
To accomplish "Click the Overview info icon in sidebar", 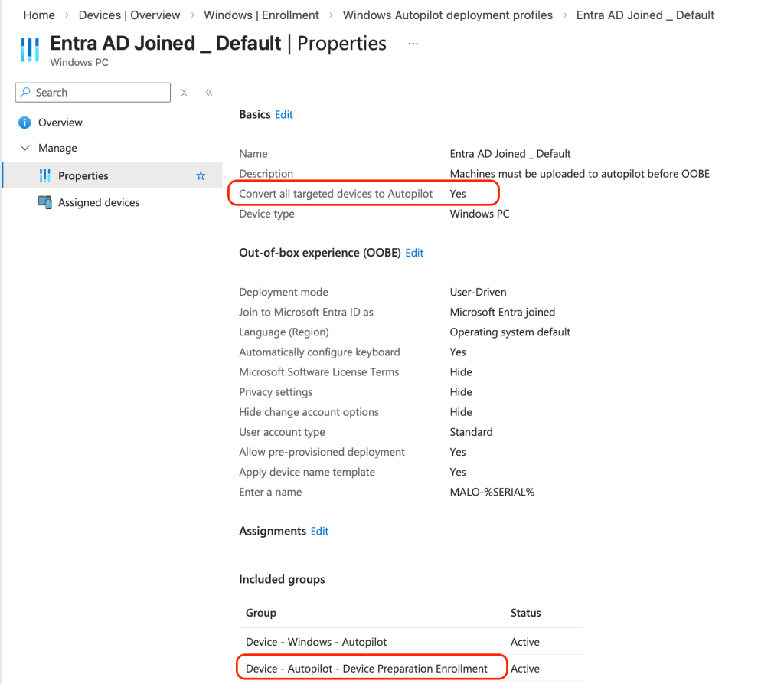I will pyautogui.click(x=24, y=123).
